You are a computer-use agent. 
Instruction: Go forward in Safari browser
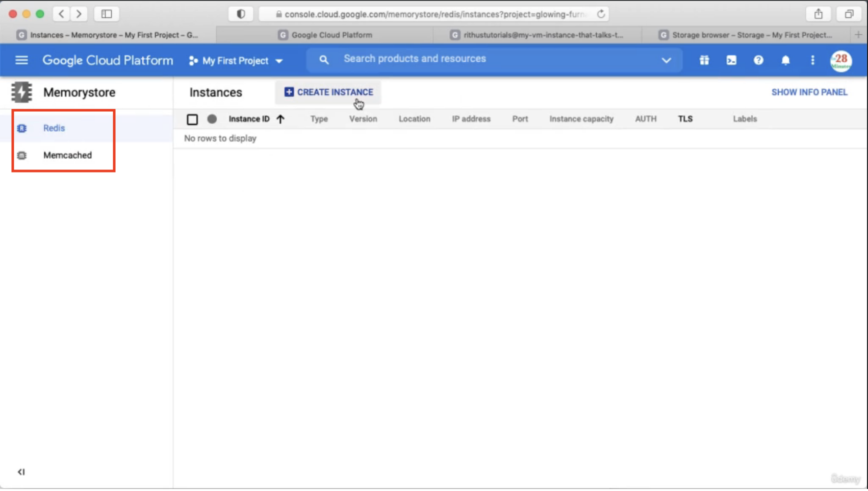click(79, 14)
